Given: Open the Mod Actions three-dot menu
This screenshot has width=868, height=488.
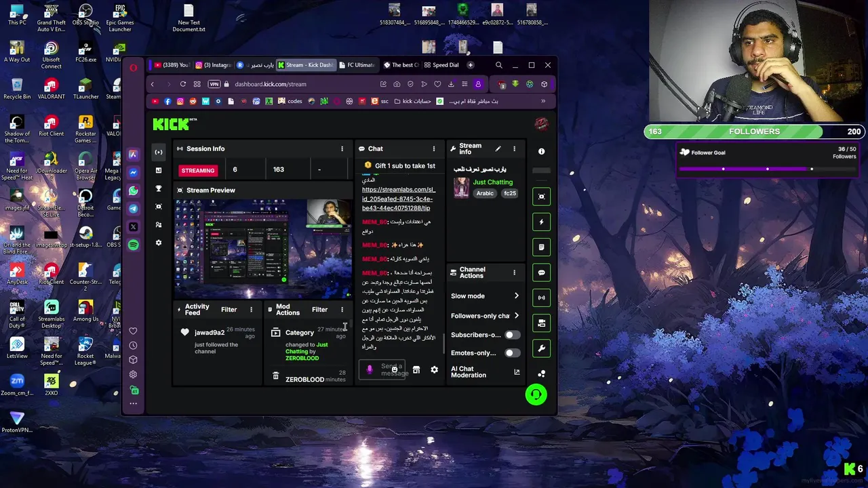Looking at the screenshot, I should tap(342, 310).
